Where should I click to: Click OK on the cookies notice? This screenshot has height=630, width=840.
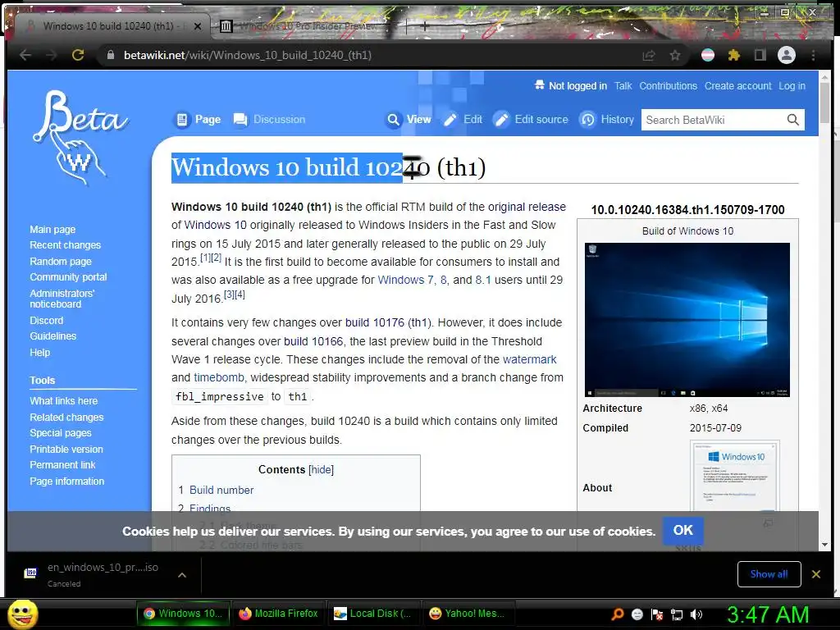click(683, 531)
